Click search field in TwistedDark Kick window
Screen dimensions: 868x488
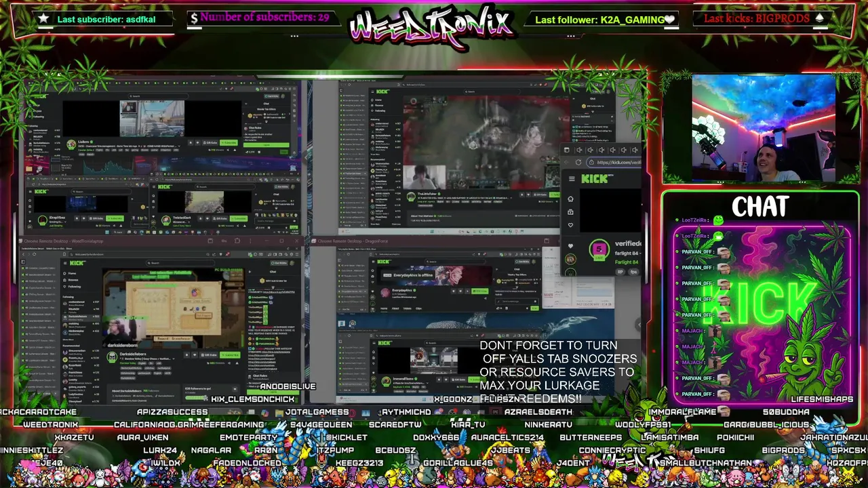[225, 187]
